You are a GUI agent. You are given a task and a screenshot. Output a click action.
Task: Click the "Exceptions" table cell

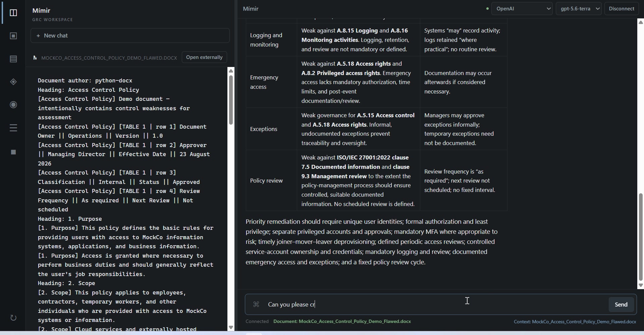271,129
